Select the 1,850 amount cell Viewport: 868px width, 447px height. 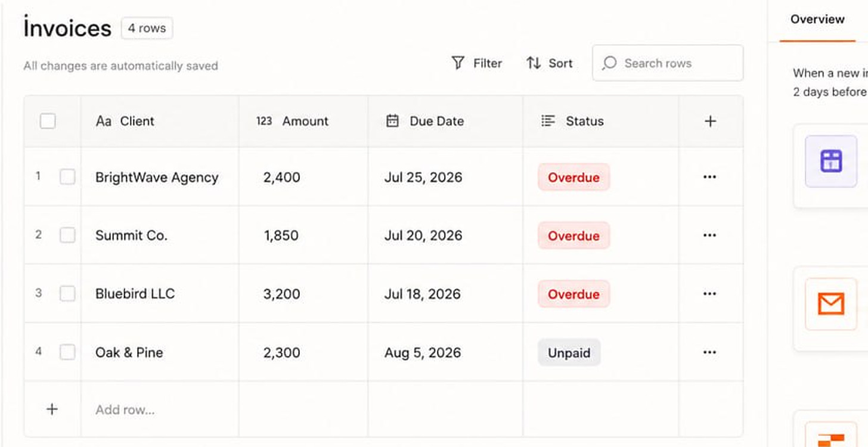(x=303, y=235)
